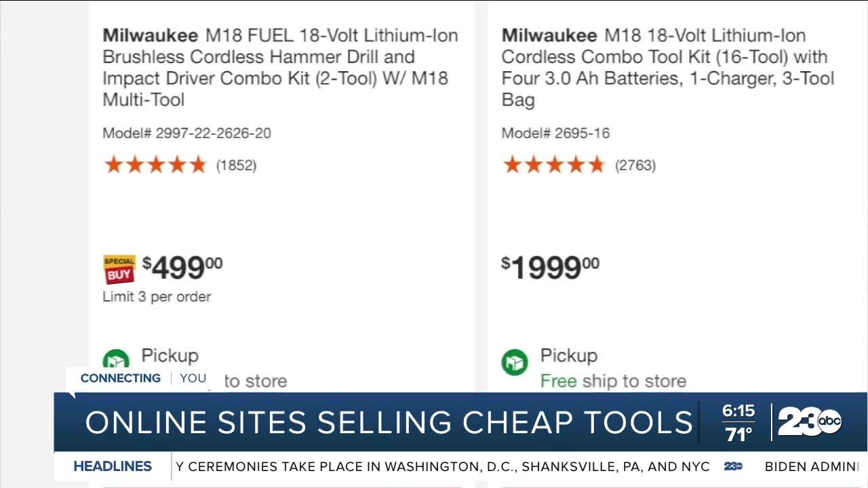
Task: Click Model# 2695-16 text
Action: point(555,133)
